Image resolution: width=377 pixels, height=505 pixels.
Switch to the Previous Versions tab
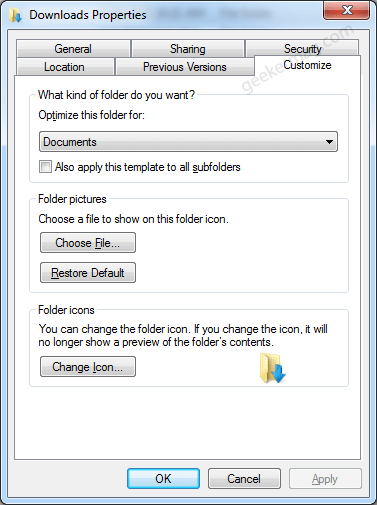[185, 67]
